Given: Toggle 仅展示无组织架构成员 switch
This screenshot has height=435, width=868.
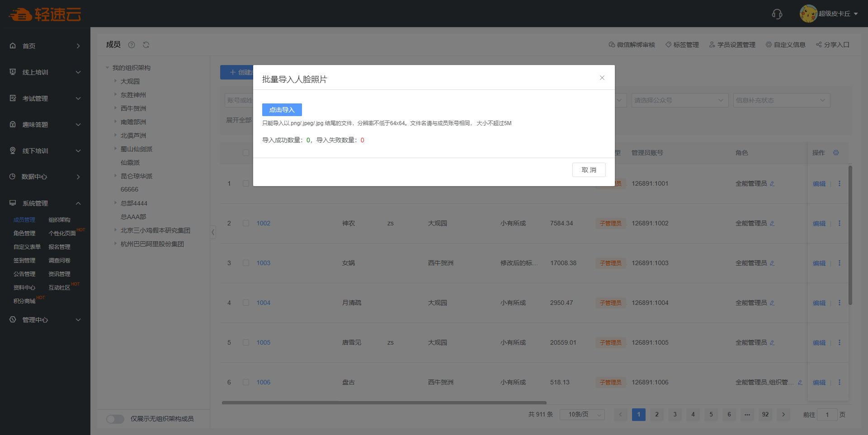Looking at the screenshot, I should coord(115,419).
